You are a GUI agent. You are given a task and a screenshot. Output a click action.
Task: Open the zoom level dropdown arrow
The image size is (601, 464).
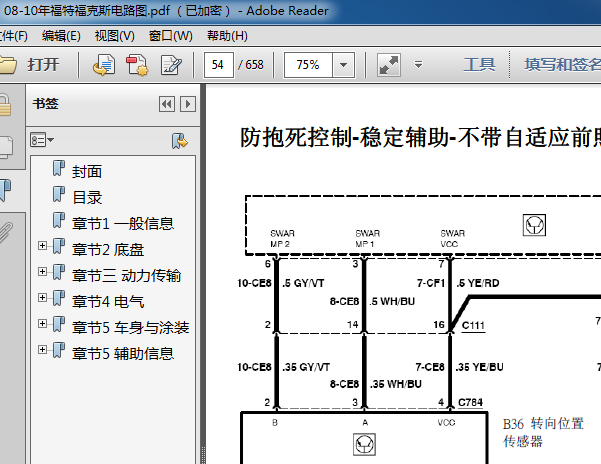point(343,65)
